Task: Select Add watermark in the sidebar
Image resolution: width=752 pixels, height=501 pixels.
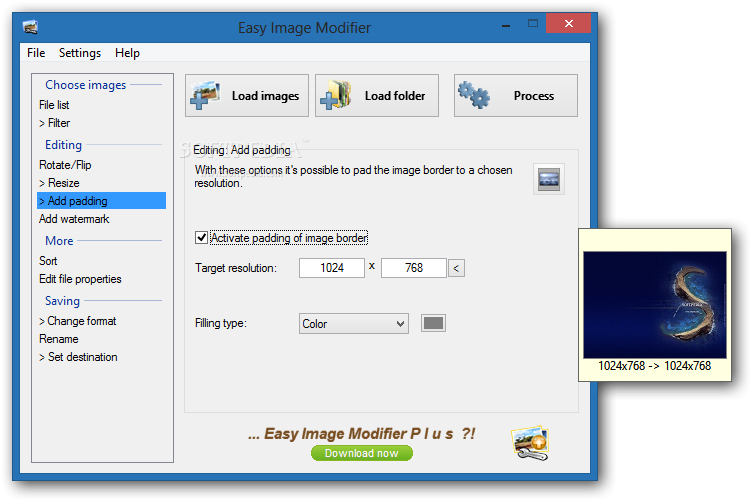Action: (x=74, y=219)
